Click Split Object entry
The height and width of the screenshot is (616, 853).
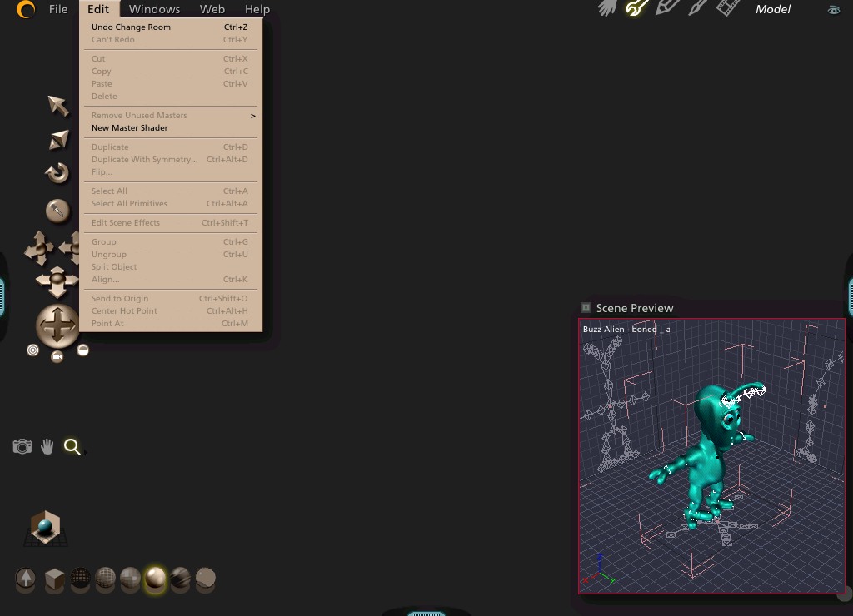tap(170, 267)
